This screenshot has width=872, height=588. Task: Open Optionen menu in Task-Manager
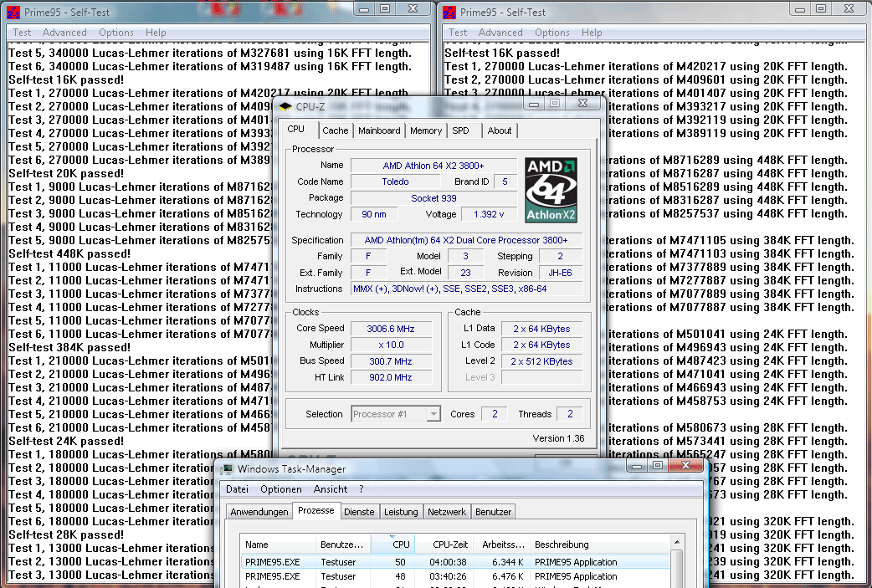pos(281,489)
